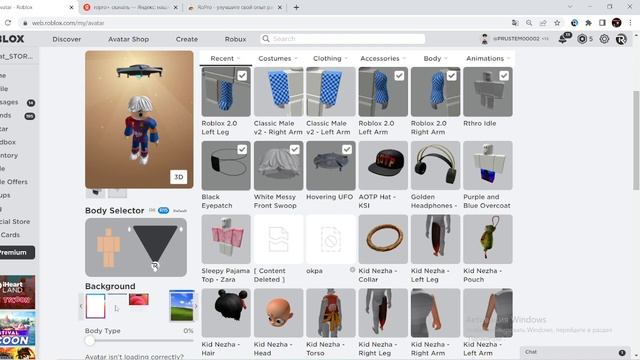Choose the red background swatch
The height and width of the screenshot is (360, 640).
tap(138, 300)
